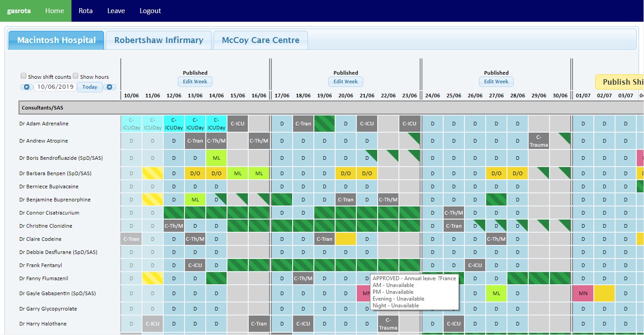
Task: Click the next week arrow icon
Action: click(x=109, y=87)
